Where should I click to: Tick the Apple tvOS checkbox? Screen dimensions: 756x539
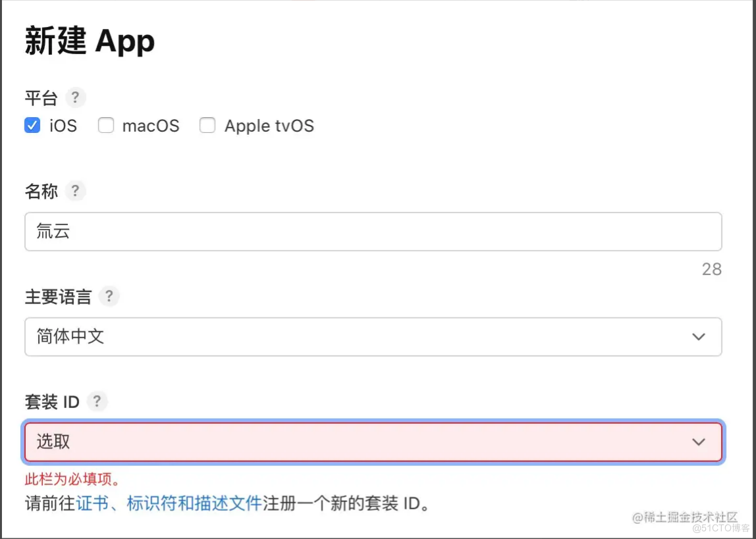(207, 126)
